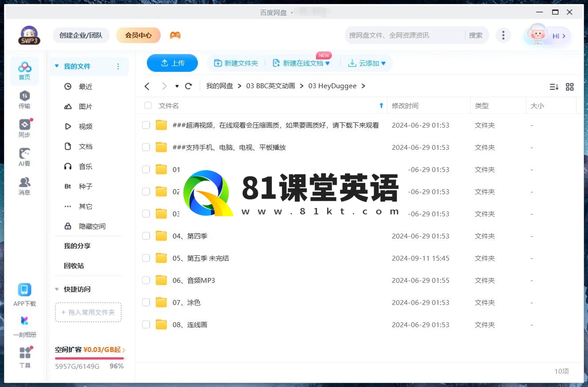The height and width of the screenshot is (387, 588).
Task: Check the 04、第四季 folder checkbox
Action: tap(146, 236)
